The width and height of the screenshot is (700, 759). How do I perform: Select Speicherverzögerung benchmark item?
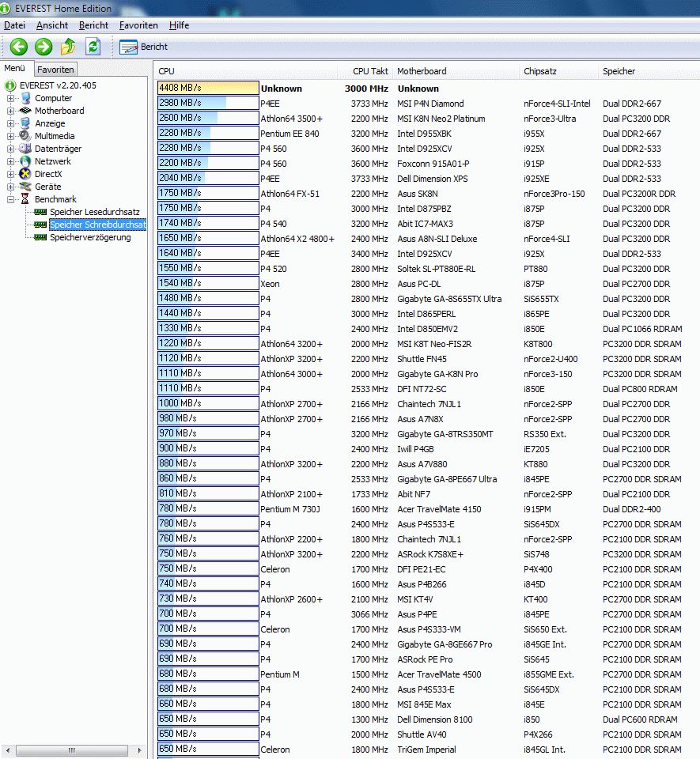89,237
